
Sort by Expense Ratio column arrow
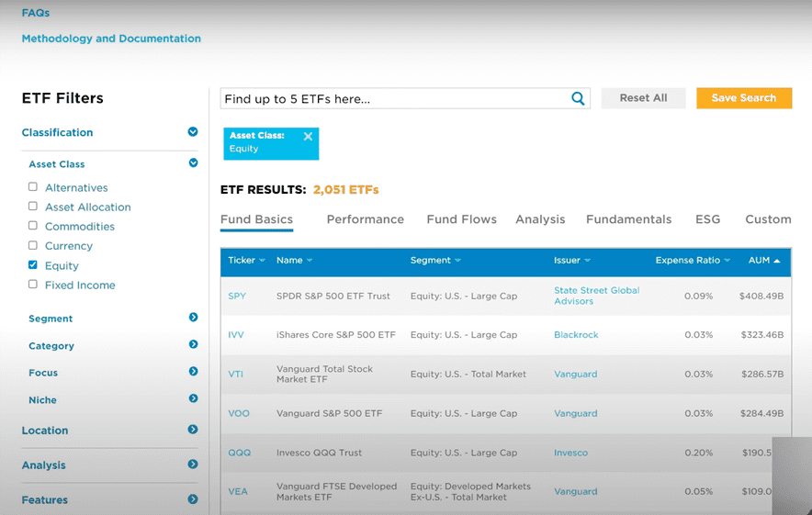727,261
